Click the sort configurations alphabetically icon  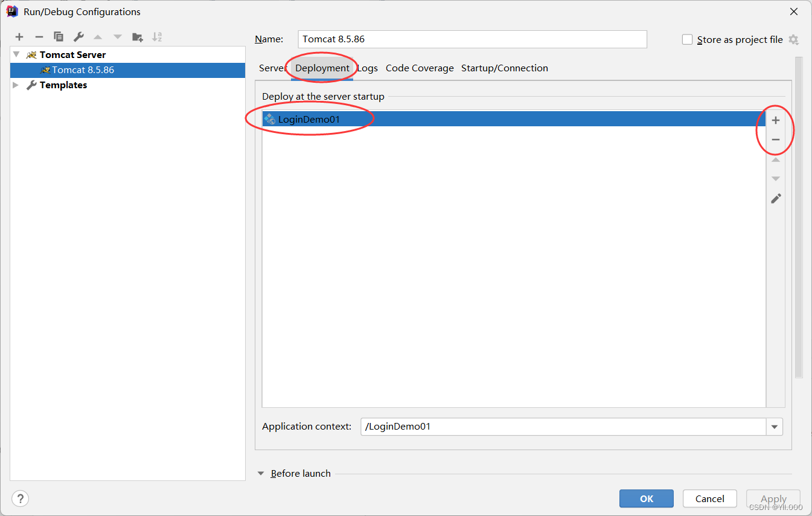coord(157,37)
